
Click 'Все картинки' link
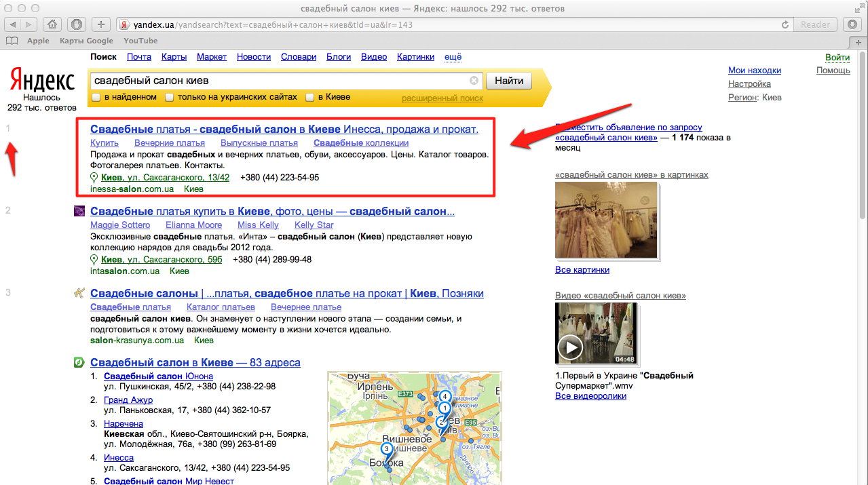click(x=582, y=270)
